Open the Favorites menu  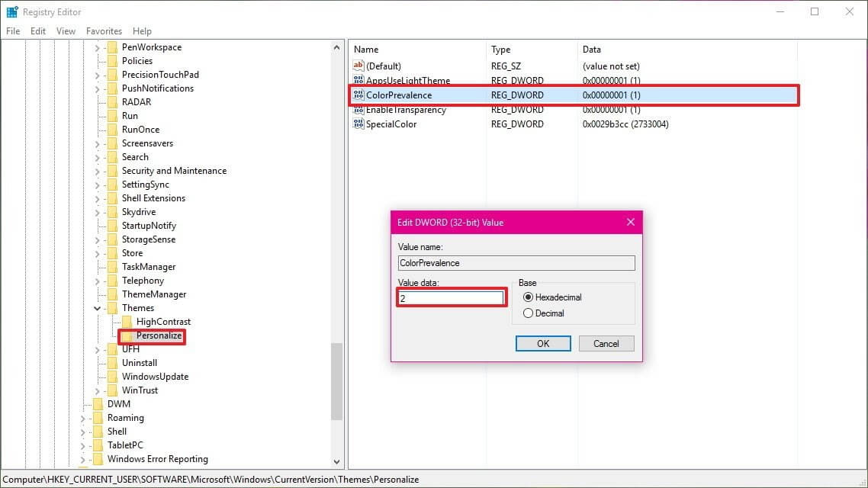click(104, 30)
